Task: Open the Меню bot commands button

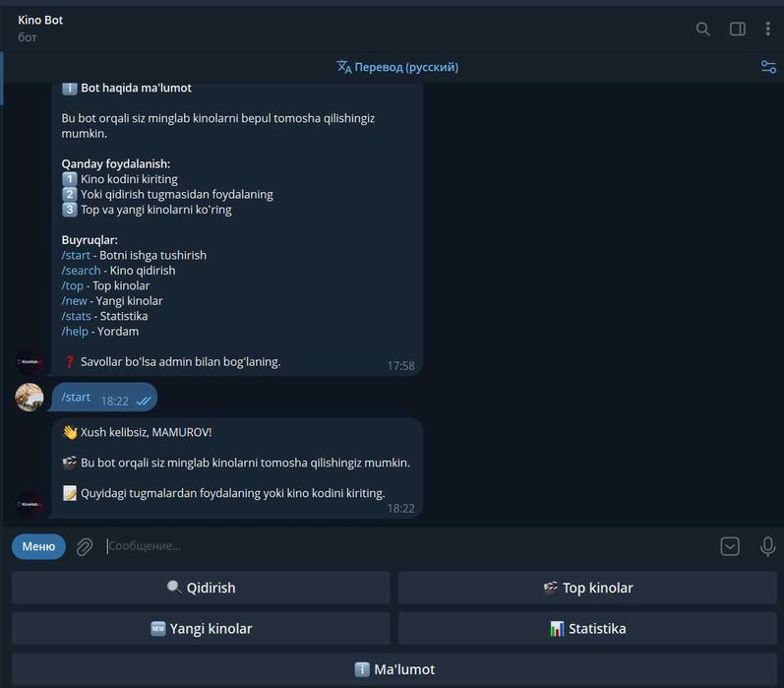Action: [x=38, y=546]
